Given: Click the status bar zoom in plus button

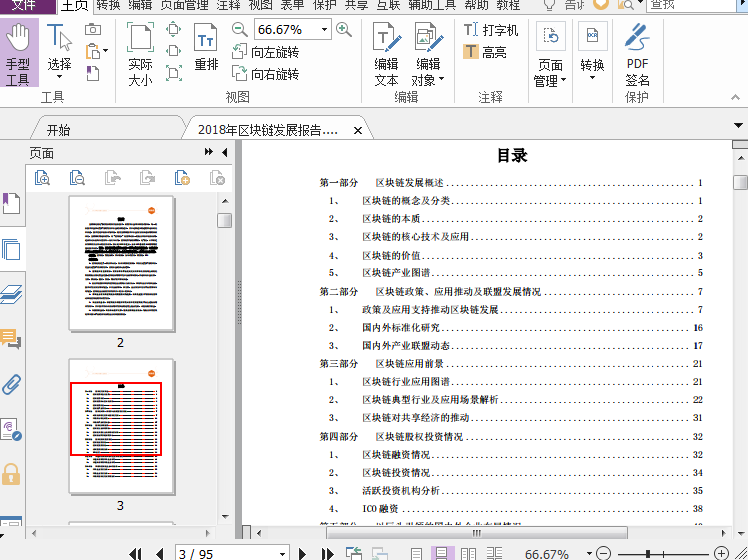Looking at the screenshot, I should click(721, 553).
